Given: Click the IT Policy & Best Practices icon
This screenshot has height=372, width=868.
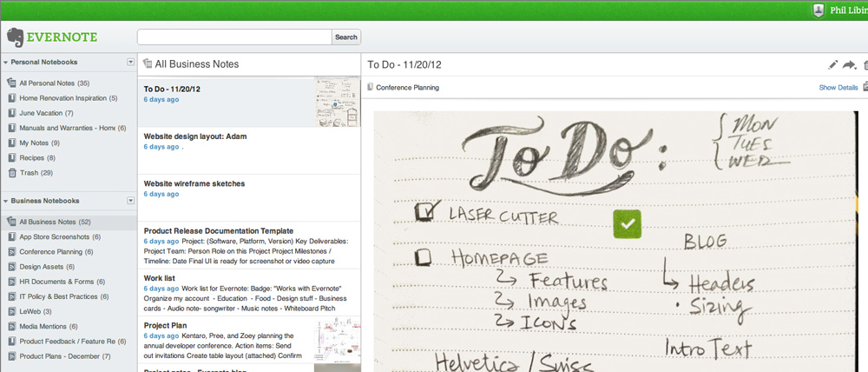Looking at the screenshot, I should pyautogui.click(x=12, y=296).
